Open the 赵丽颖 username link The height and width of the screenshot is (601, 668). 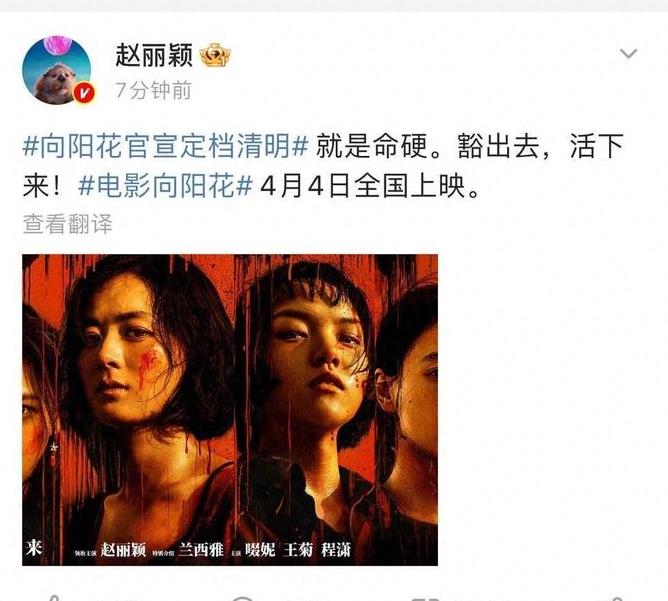(x=154, y=55)
